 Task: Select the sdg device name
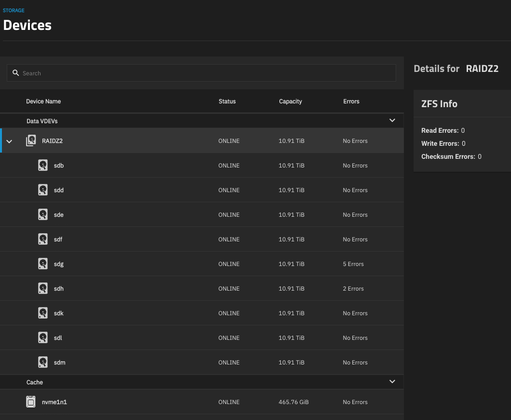pyautogui.click(x=59, y=264)
